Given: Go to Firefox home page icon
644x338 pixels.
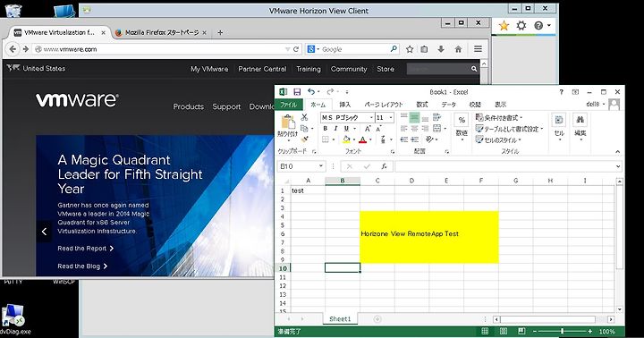Looking at the screenshot, I should [x=458, y=49].
